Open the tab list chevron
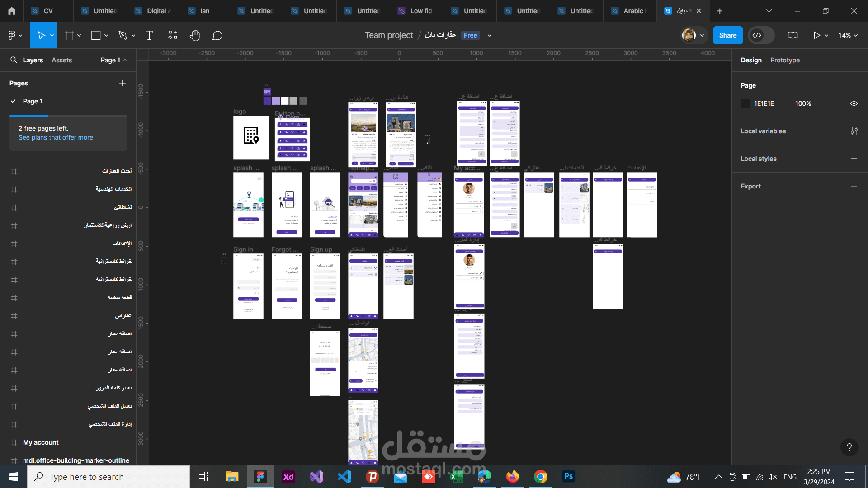The width and height of the screenshot is (868, 488). pyautogui.click(x=769, y=11)
